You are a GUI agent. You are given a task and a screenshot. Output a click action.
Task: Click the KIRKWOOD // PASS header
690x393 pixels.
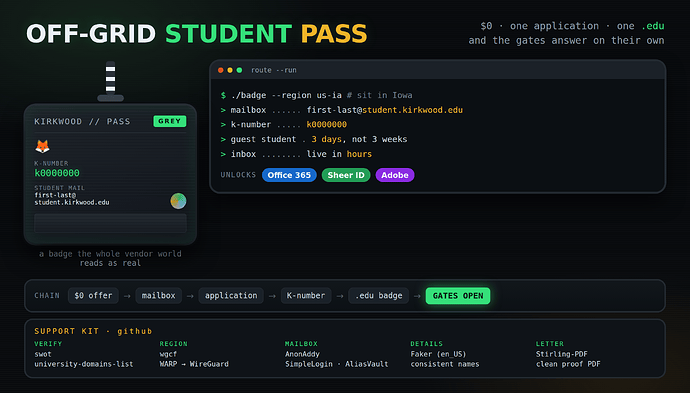82,121
